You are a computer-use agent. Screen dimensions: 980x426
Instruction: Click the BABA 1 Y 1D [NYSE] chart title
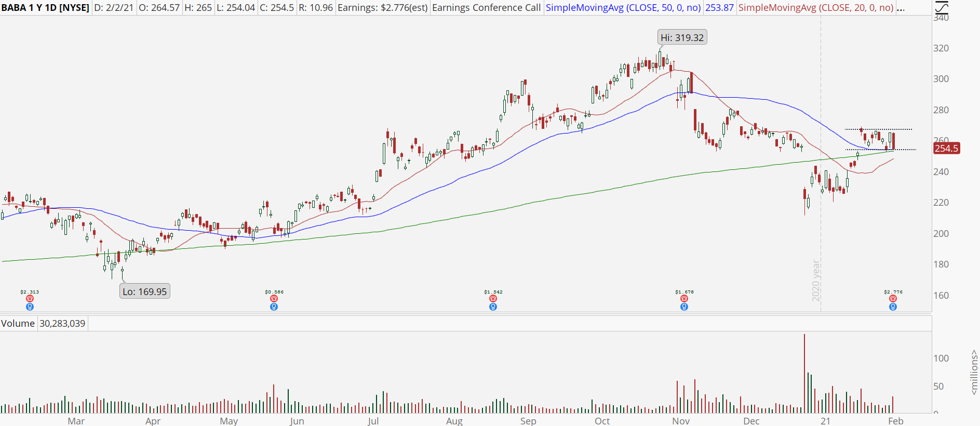click(x=45, y=8)
